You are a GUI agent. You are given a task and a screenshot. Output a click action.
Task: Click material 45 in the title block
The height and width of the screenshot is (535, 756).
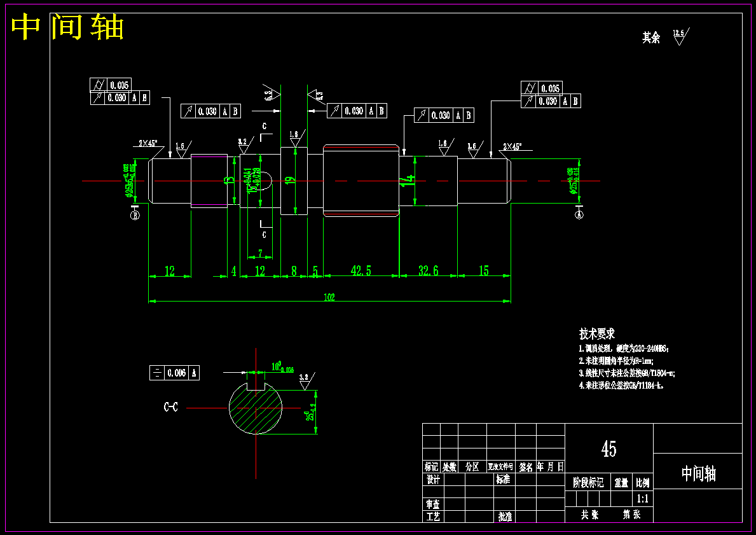(x=609, y=448)
